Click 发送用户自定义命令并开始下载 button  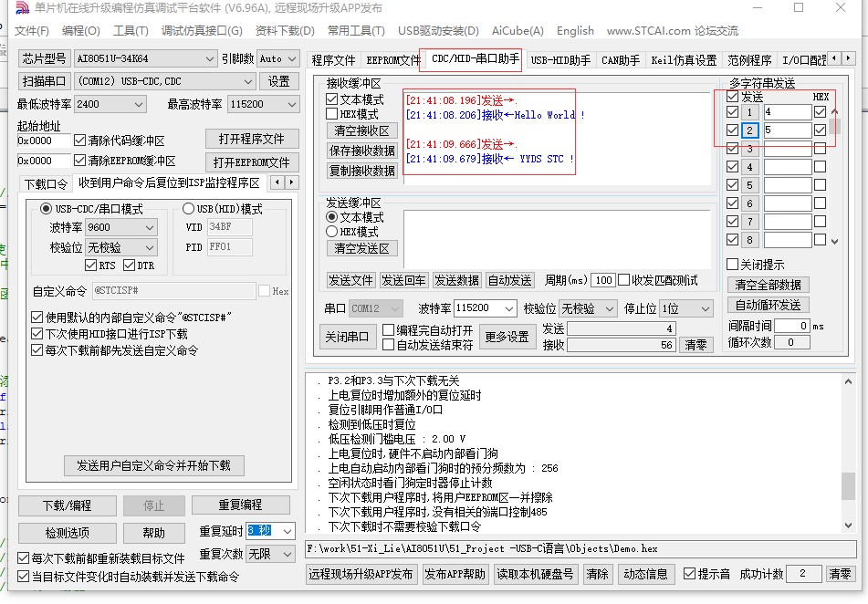[153, 465]
